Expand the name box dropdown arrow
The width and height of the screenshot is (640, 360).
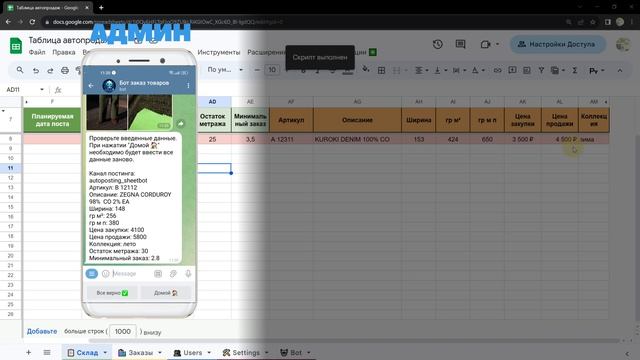coord(42,89)
